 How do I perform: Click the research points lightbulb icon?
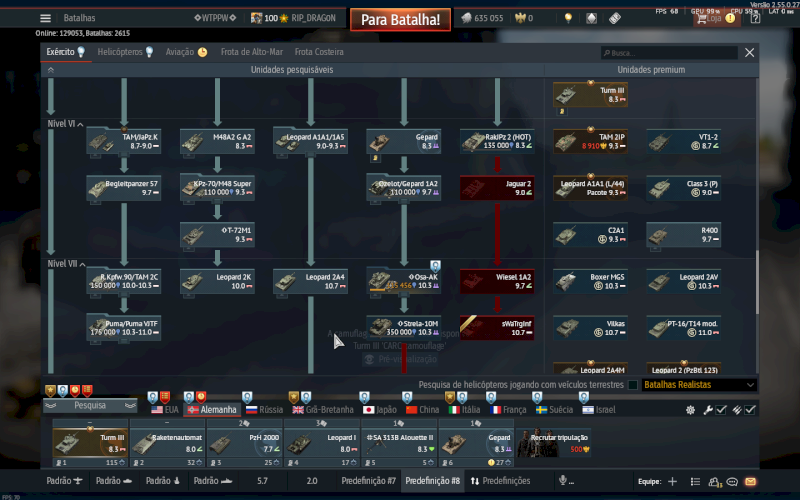tap(568, 18)
